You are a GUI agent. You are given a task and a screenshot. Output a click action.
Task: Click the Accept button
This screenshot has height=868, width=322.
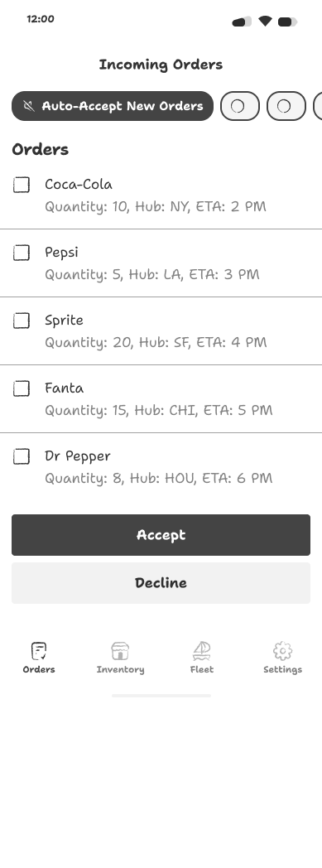click(161, 535)
